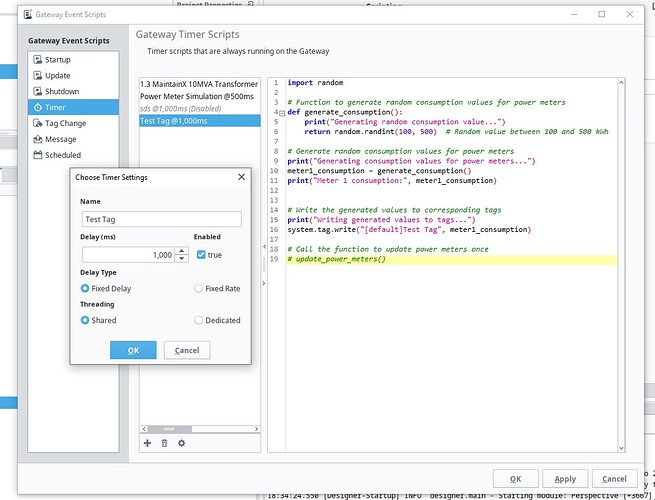Click Cancel in Gateway Event Scripts window
Screen dimensions: 655x500
click(x=614, y=479)
